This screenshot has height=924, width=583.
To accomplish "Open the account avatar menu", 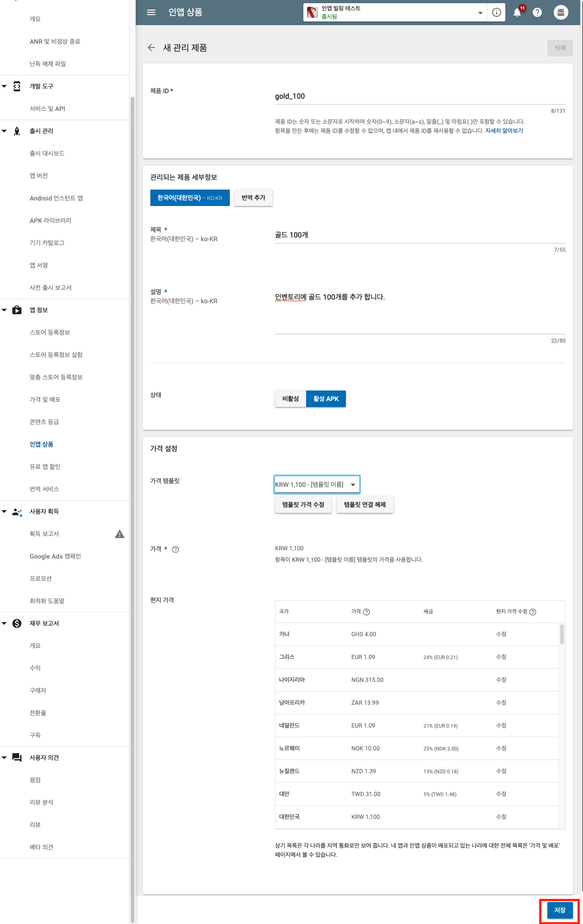I will [x=561, y=12].
